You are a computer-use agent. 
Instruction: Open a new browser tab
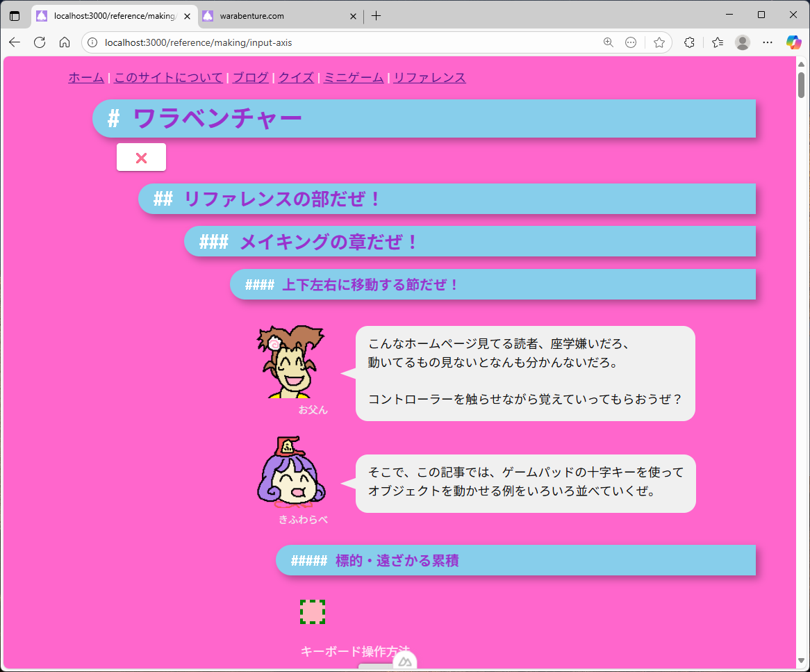[x=376, y=16]
